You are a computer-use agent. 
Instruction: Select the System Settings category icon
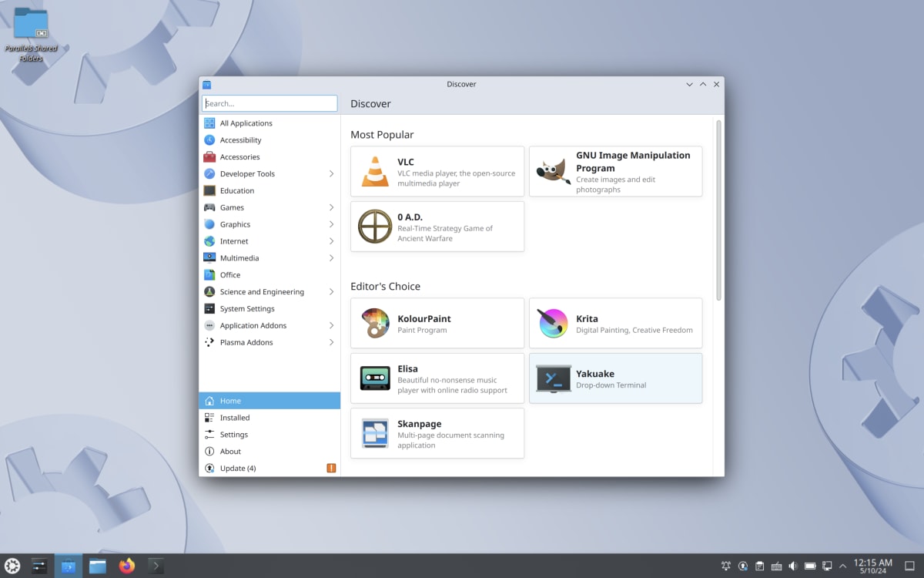point(209,309)
